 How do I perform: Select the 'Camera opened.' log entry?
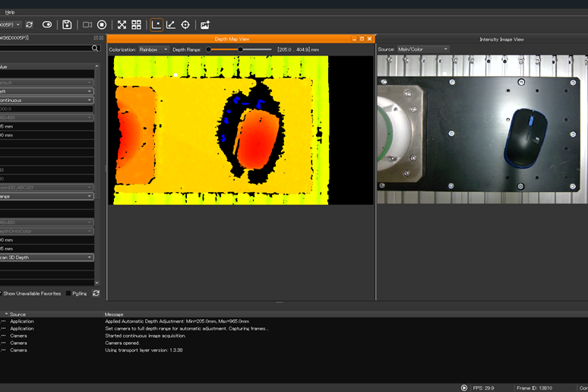click(122, 343)
